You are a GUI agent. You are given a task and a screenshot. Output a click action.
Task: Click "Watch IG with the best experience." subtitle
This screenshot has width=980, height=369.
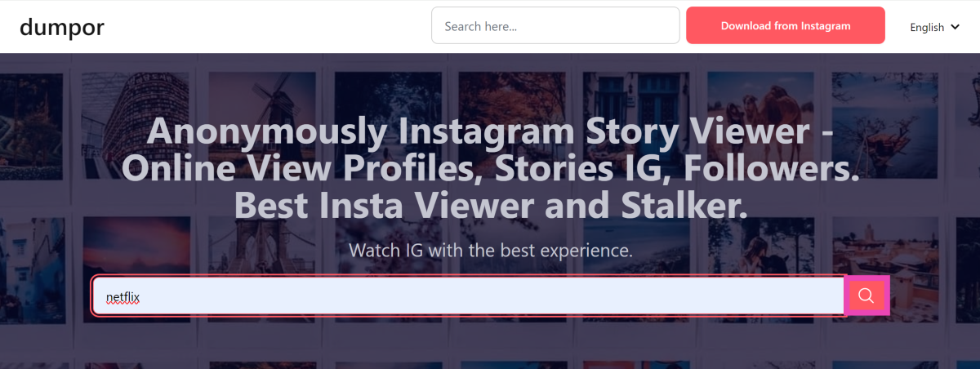pyautogui.click(x=490, y=250)
